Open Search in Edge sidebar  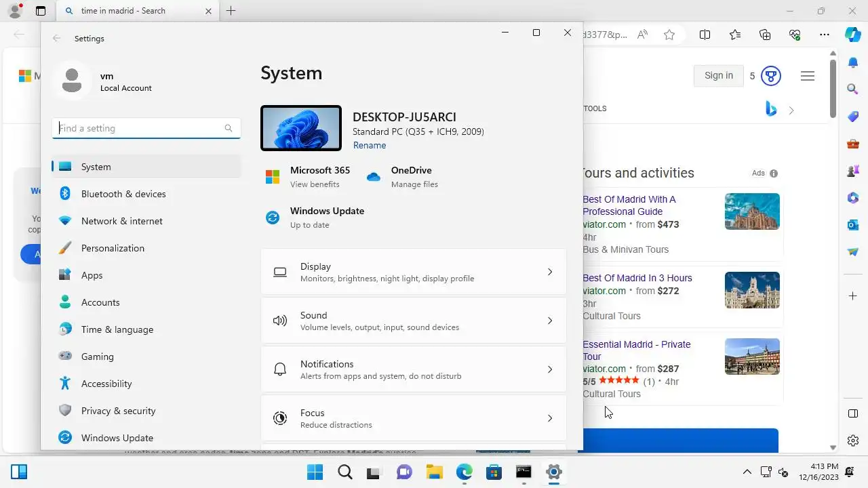[x=853, y=89]
